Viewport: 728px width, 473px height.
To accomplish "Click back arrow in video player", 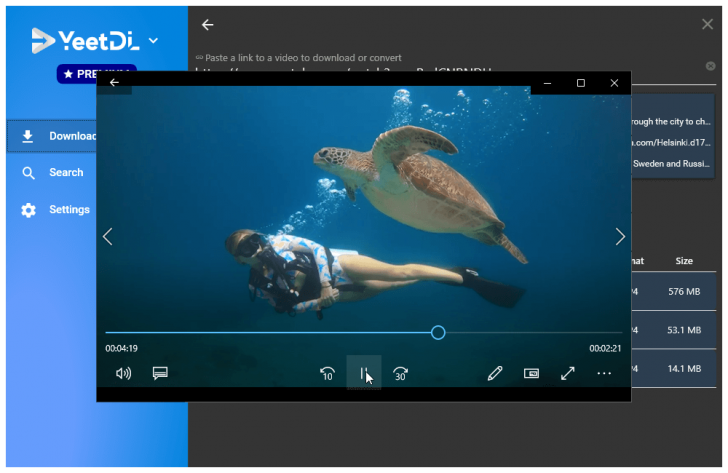I will 114,83.
